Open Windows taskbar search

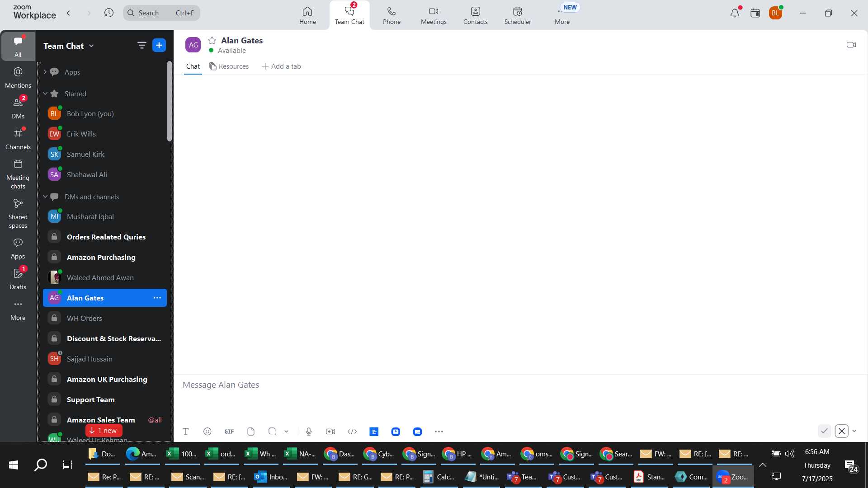(41, 465)
